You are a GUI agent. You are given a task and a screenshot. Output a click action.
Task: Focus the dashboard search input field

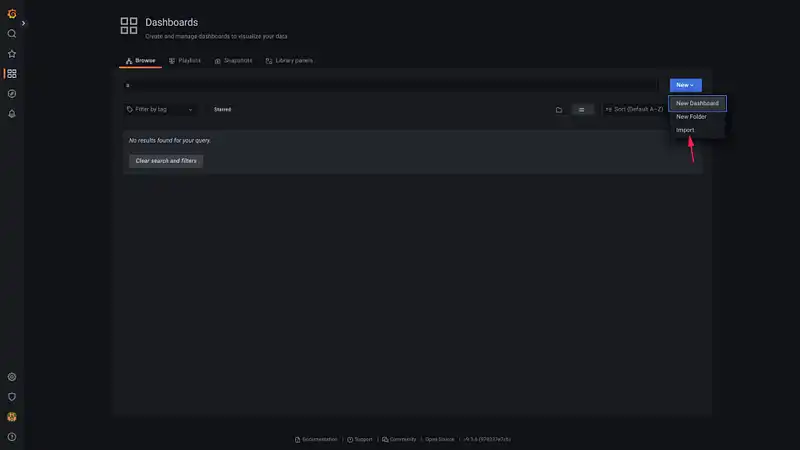[391, 85]
